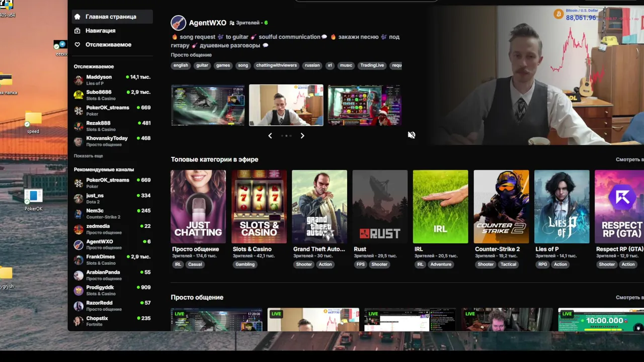Open Просто общение category under stream title

click(191, 55)
